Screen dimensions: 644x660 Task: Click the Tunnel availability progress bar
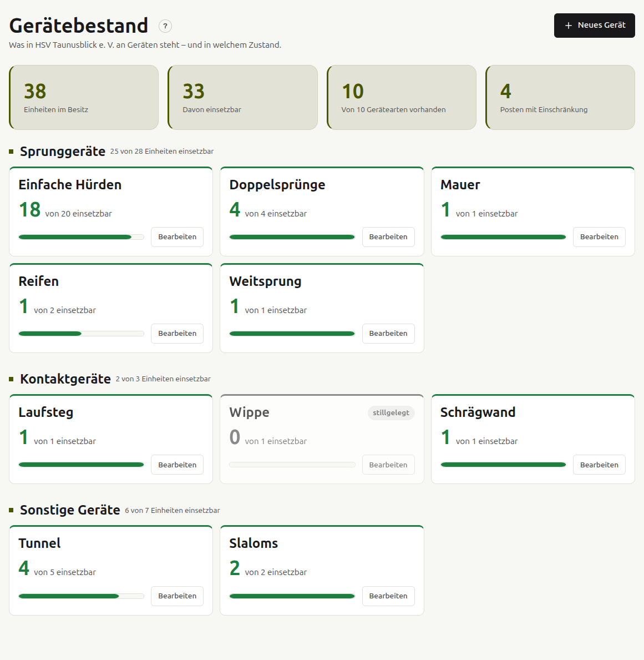(81, 596)
